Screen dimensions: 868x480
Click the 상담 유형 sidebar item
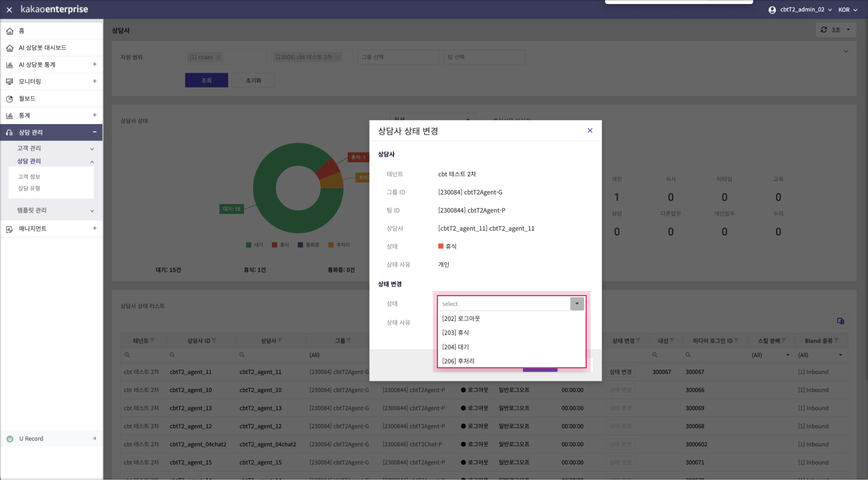click(x=29, y=188)
